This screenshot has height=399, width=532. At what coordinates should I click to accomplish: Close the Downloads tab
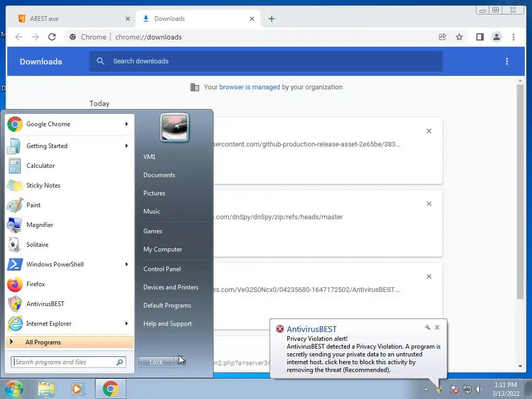(252, 19)
